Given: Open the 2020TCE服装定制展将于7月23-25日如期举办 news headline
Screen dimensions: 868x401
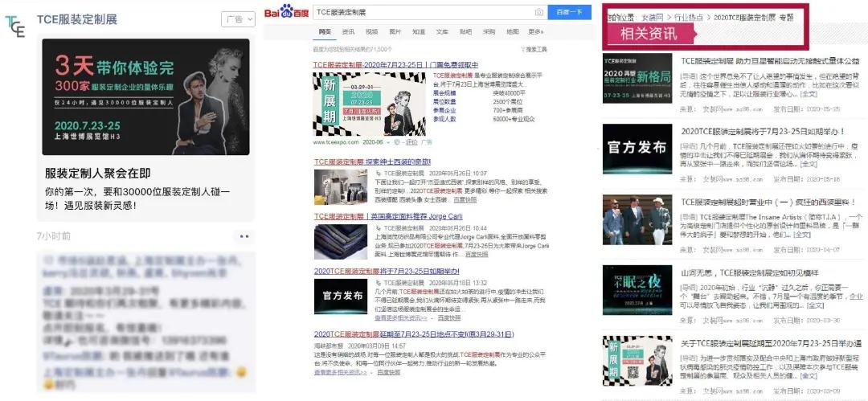Looking at the screenshot, I should pyautogui.click(x=763, y=131).
